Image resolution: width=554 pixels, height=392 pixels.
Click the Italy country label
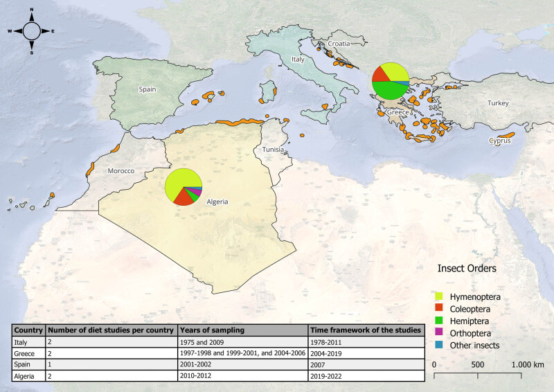click(x=298, y=59)
